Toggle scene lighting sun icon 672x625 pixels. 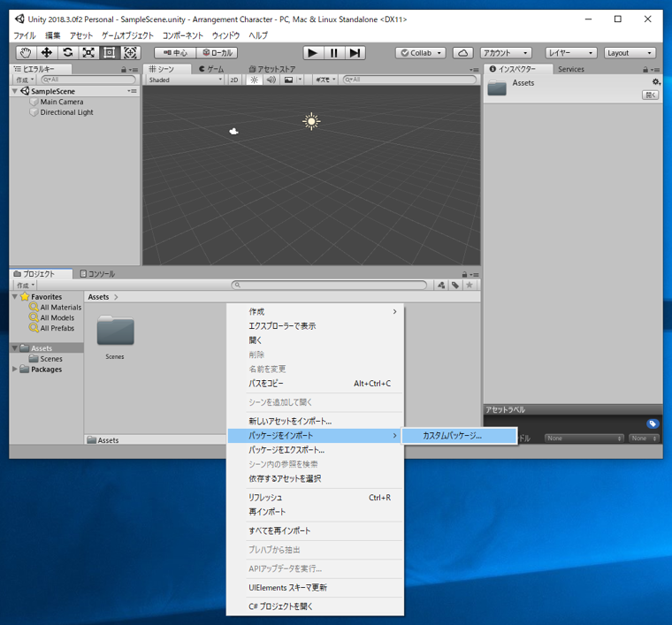coord(254,80)
